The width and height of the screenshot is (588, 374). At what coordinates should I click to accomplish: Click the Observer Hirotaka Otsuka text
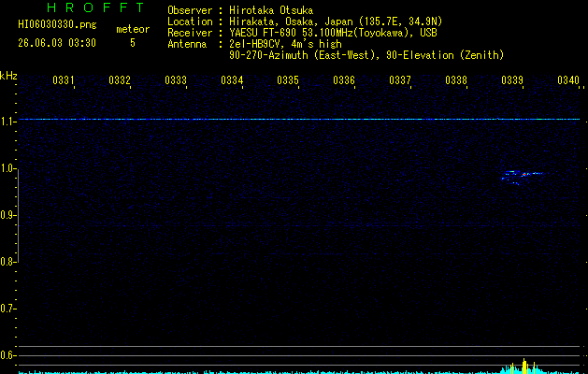(x=240, y=10)
